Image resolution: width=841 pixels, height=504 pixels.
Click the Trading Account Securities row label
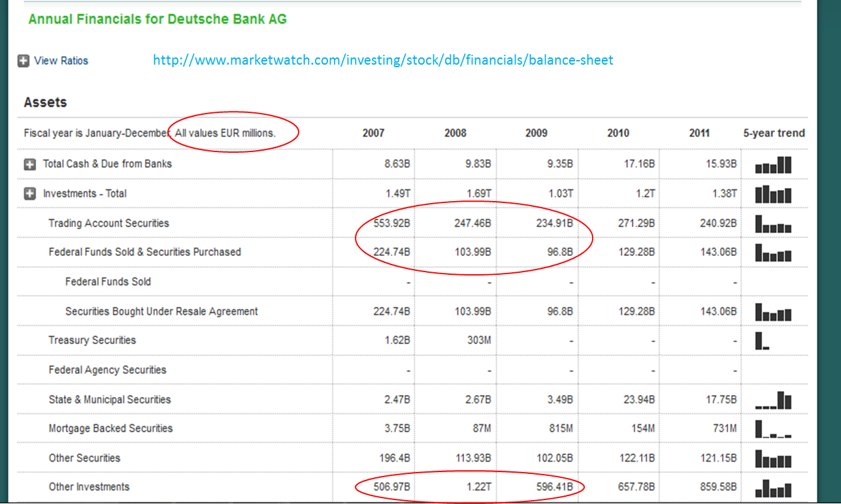tap(108, 223)
